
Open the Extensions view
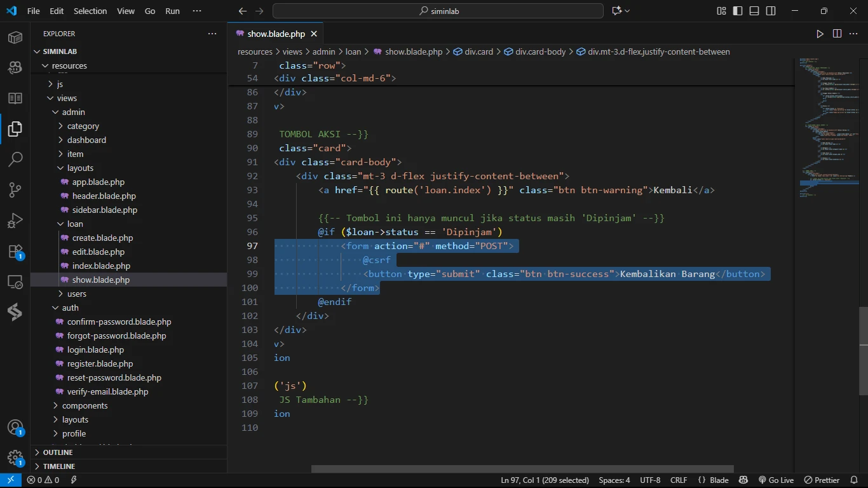coord(15,251)
